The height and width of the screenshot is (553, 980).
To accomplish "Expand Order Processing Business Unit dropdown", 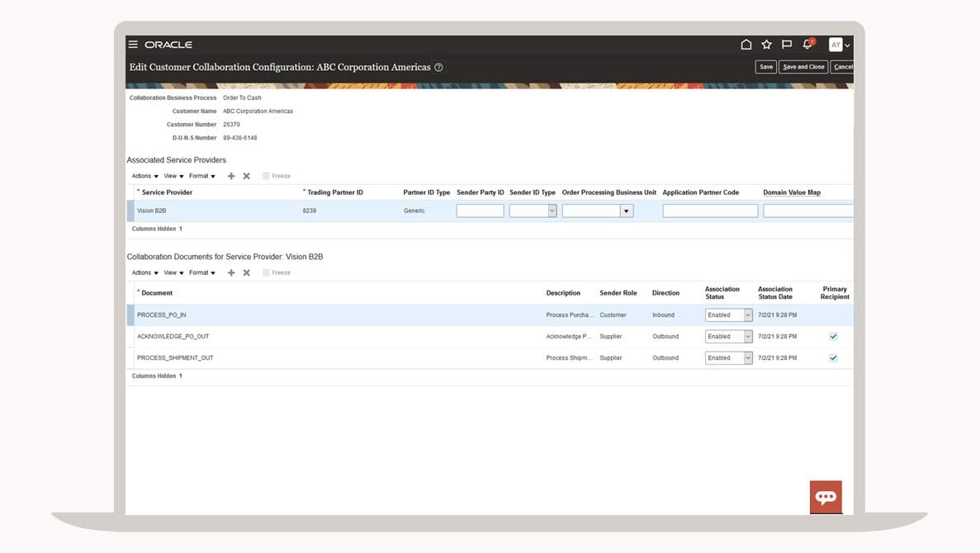I will pos(627,211).
